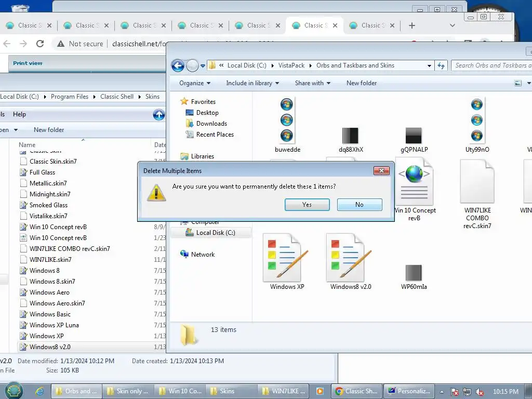Select Classic Skin.skin7 in the Skins list
The width and height of the screenshot is (532, 399).
tap(53, 162)
